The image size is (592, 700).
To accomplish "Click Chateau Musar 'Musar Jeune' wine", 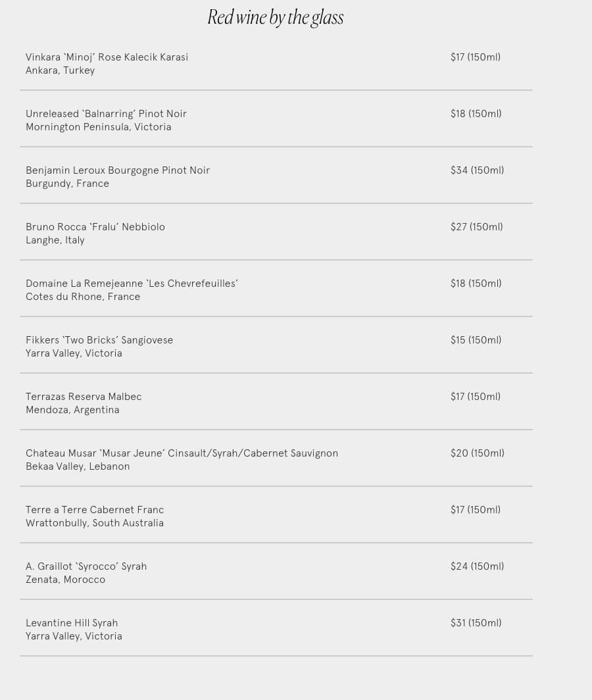I will tap(182, 453).
